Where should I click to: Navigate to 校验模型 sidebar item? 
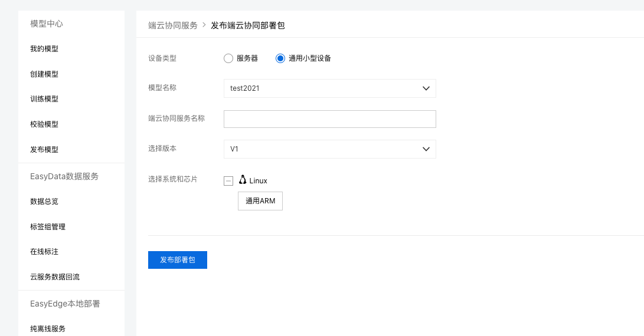point(44,124)
